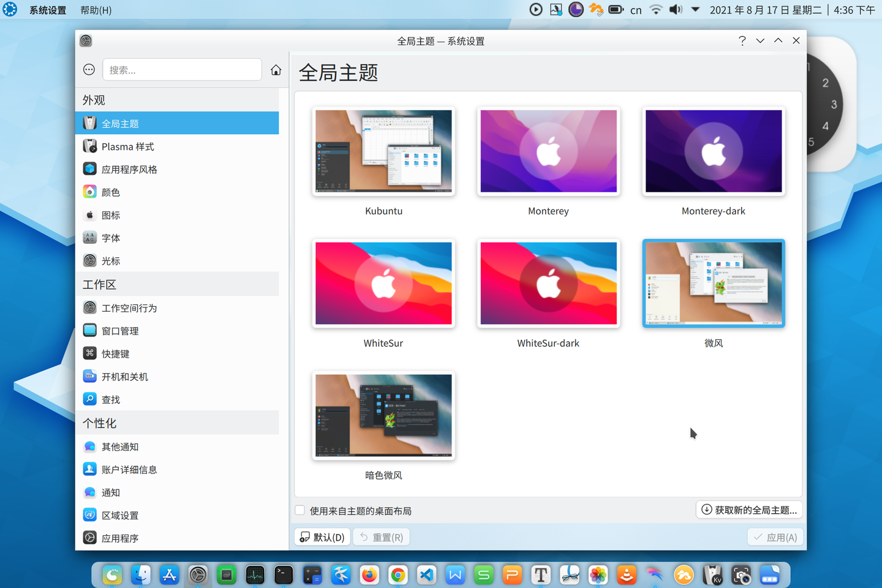The image size is (882, 588).
Task: Open Finder file manager in dock
Action: [141, 575]
